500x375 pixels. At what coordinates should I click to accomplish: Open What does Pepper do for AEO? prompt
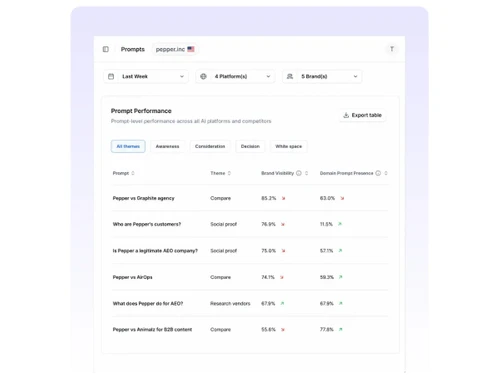pyautogui.click(x=148, y=303)
